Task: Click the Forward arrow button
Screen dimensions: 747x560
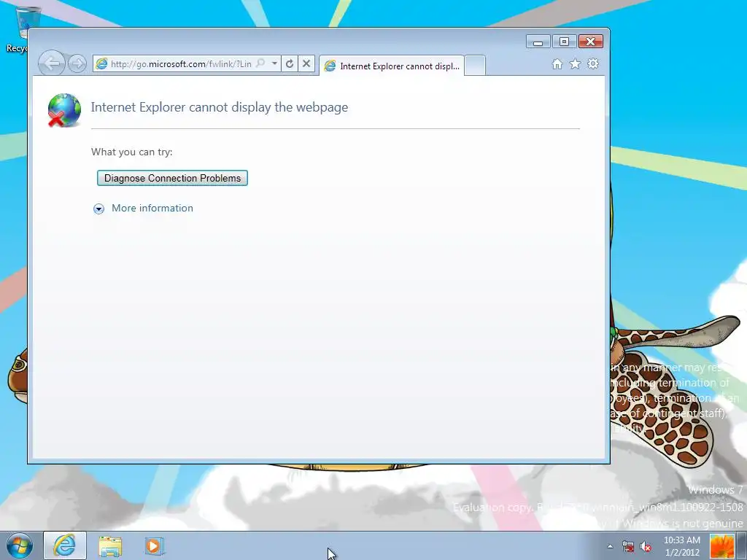Action: 77,63
